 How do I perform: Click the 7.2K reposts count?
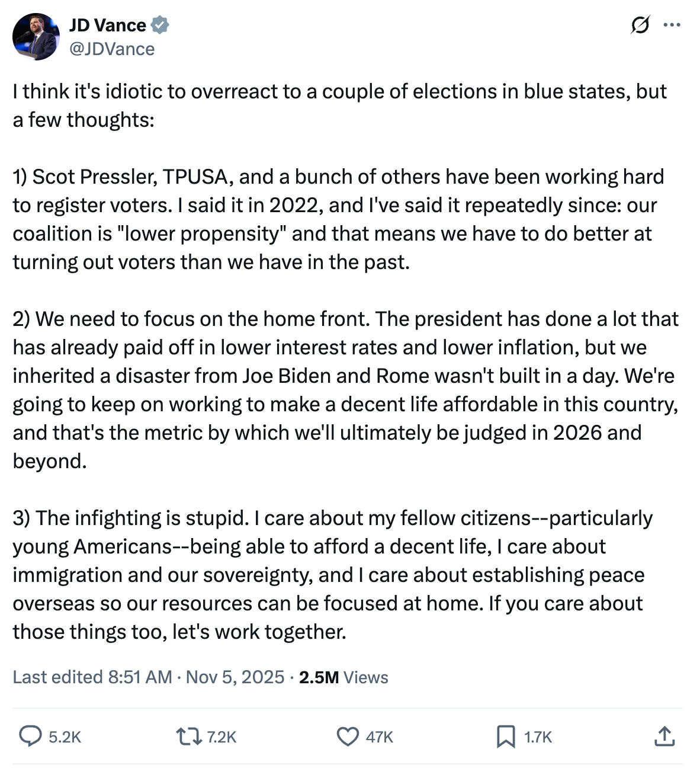click(x=221, y=737)
